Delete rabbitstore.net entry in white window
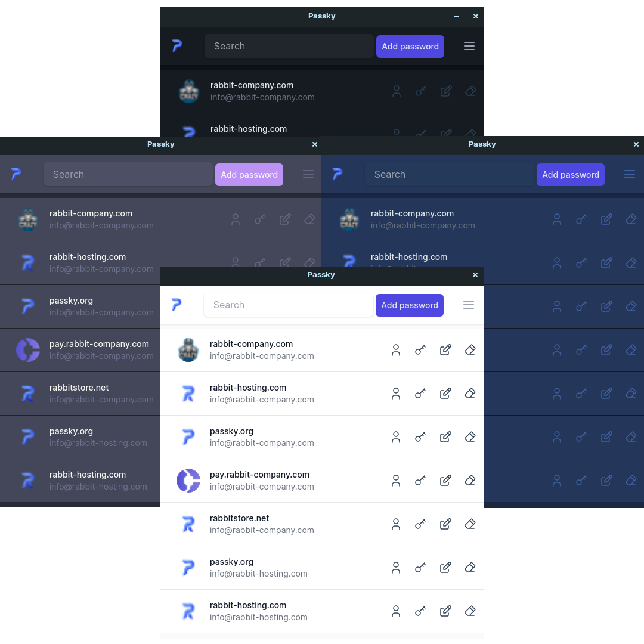This screenshot has width=644, height=644. coord(470,524)
